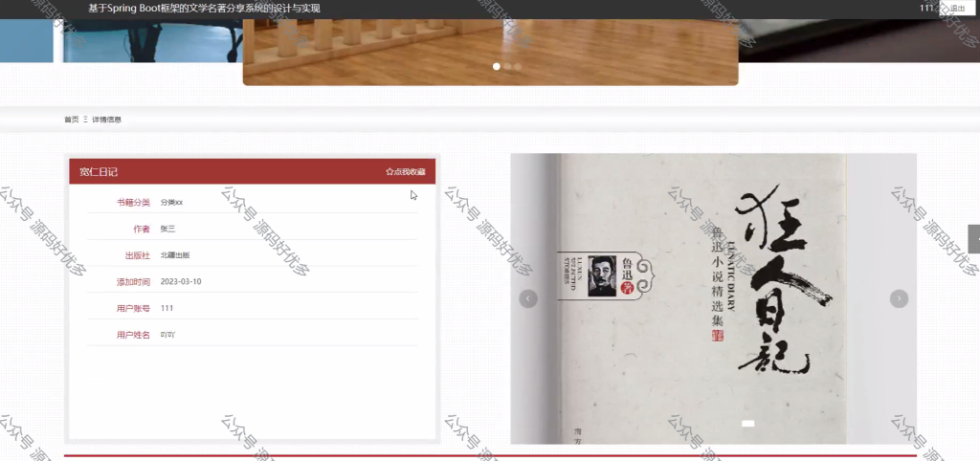
Task: Click the Lu Xun portrait on the cover
Action: [x=602, y=275]
